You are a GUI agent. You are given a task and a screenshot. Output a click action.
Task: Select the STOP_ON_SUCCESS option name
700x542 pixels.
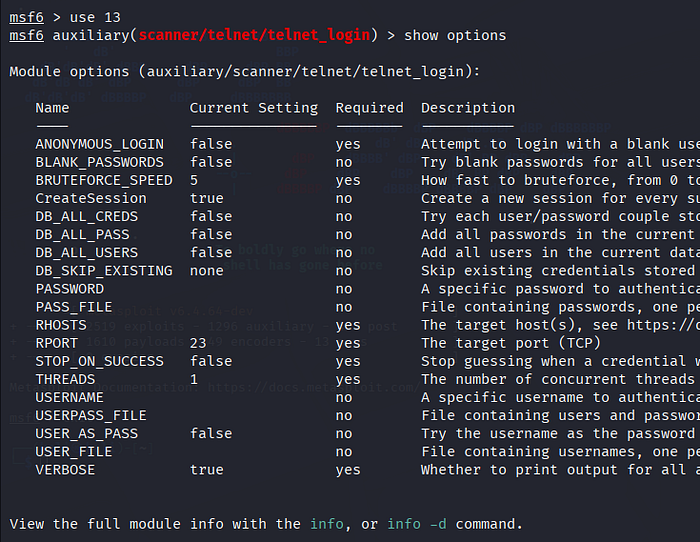point(99,361)
